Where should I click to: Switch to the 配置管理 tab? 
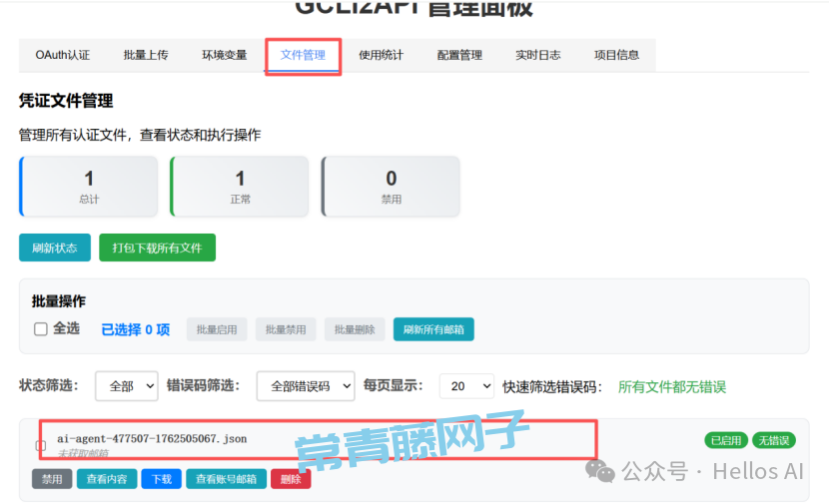[x=459, y=55]
